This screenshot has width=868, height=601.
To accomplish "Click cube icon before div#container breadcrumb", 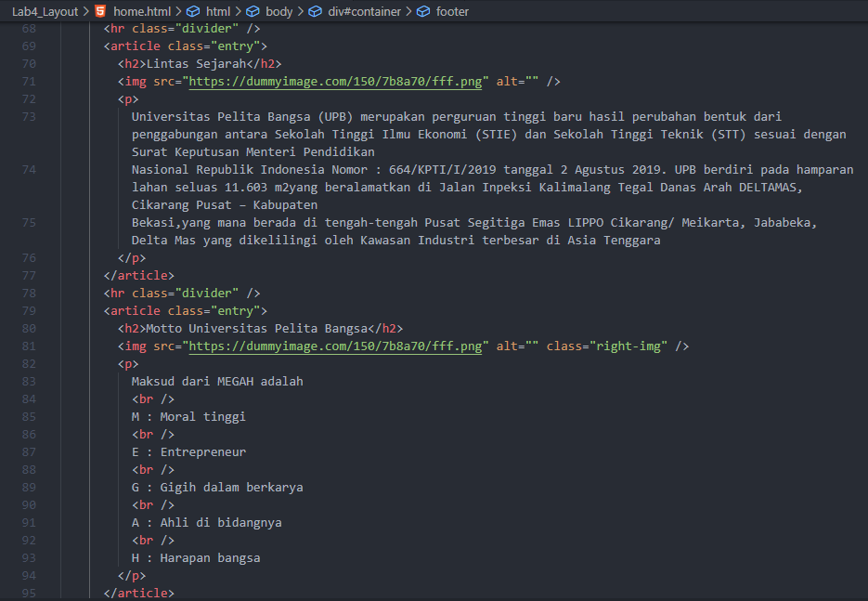I will (315, 11).
